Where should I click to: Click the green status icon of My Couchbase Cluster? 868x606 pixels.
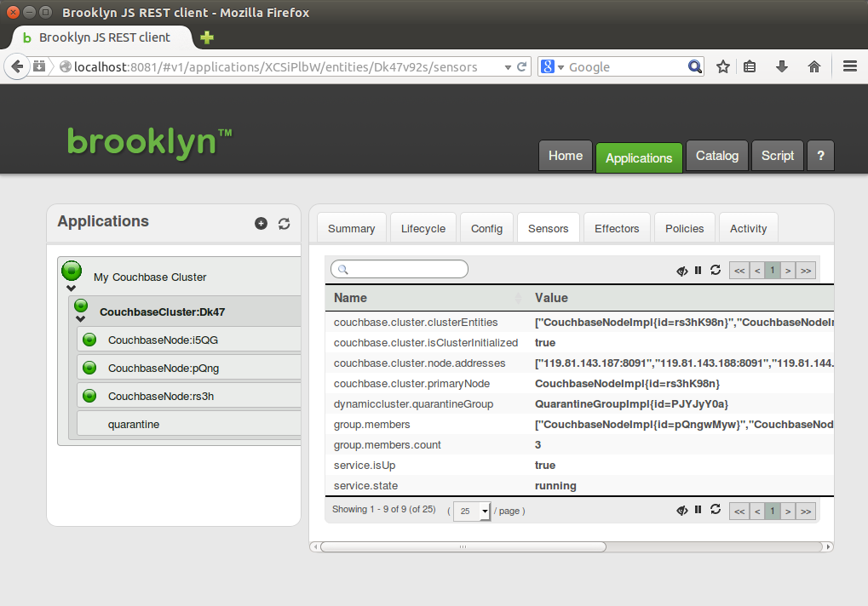pyautogui.click(x=72, y=271)
